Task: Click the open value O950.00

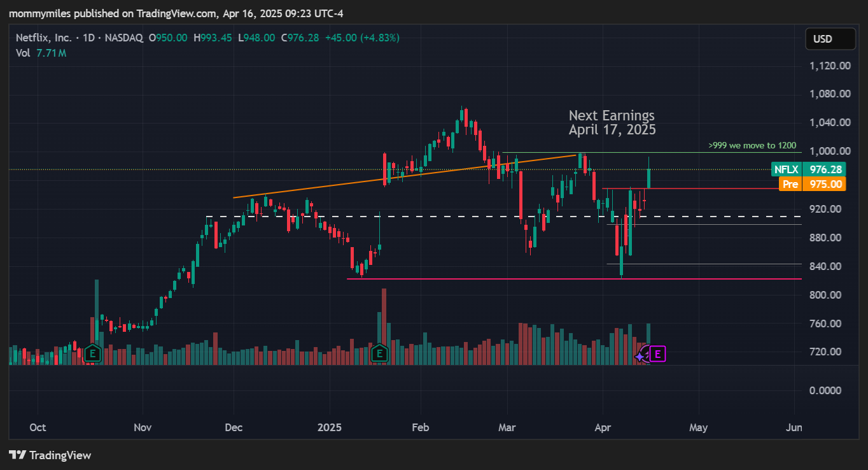Action: pyautogui.click(x=168, y=38)
